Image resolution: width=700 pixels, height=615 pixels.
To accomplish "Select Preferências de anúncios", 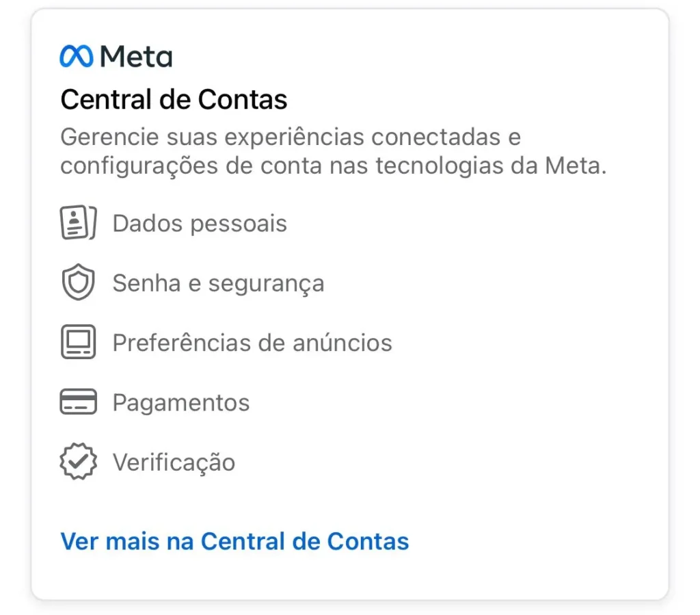I will point(252,343).
